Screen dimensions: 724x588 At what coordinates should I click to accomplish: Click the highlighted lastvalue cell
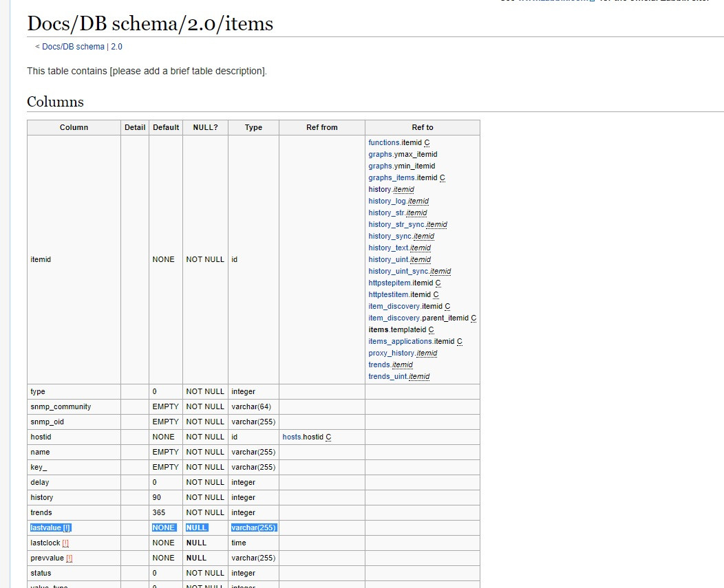tap(74, 527)
